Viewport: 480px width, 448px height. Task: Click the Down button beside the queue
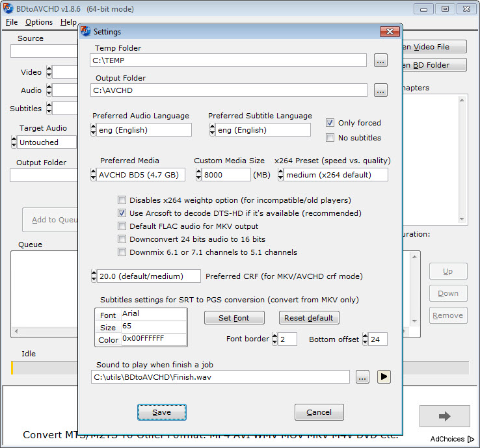[448, 293]
